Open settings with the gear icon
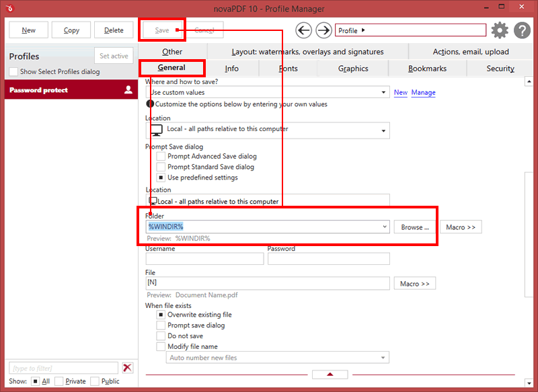 500,30
